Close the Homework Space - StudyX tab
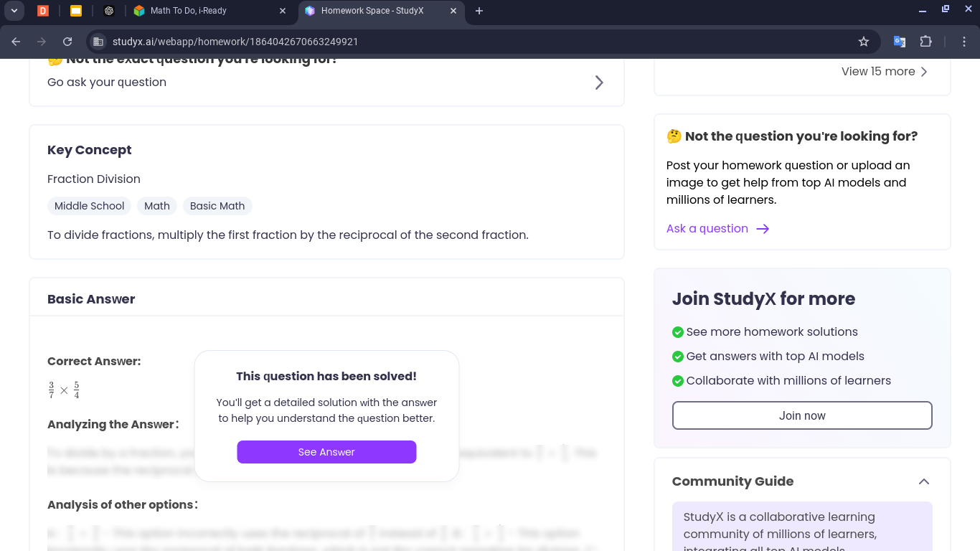The image size is (980, 551). pos(453,11)
